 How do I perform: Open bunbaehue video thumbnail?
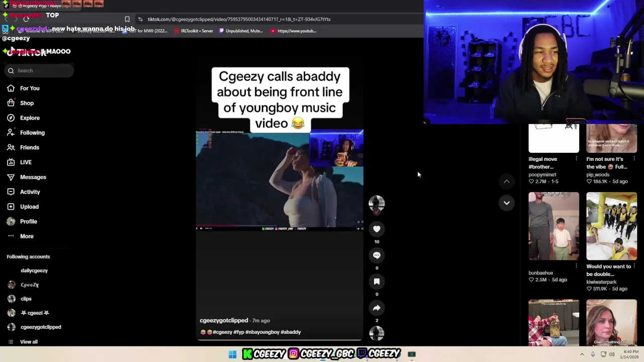coord(553,226)
